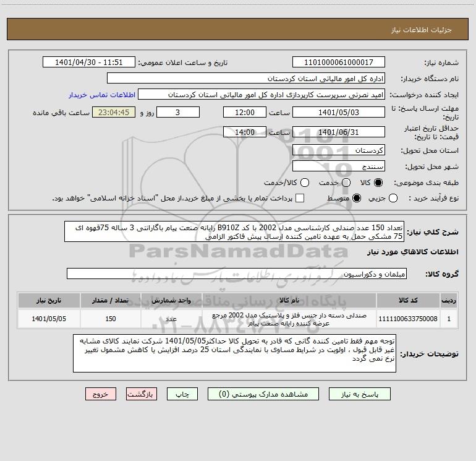The image size is (476, 461).
Task: Click the خروج exit button
Action: click(x=101, y=394)
